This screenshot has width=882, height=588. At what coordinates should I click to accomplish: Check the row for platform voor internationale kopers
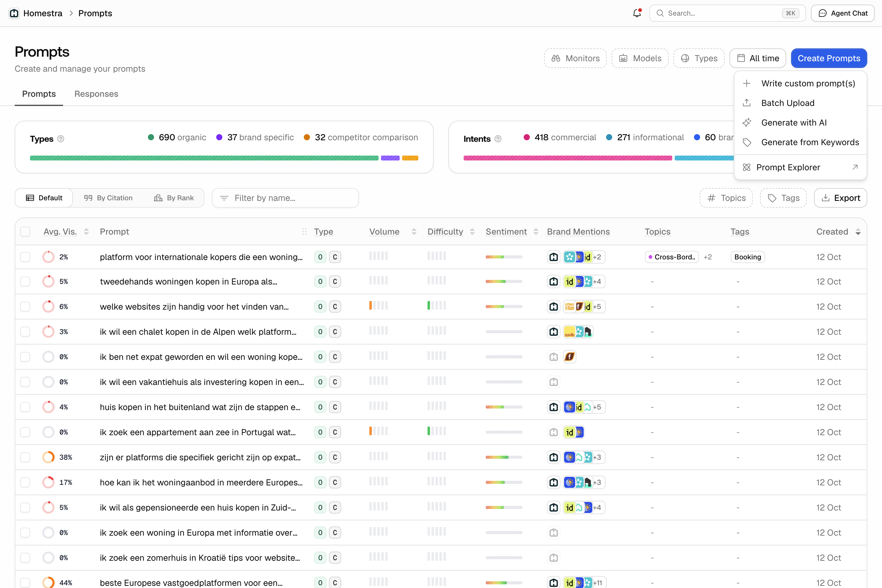(25, 257)
